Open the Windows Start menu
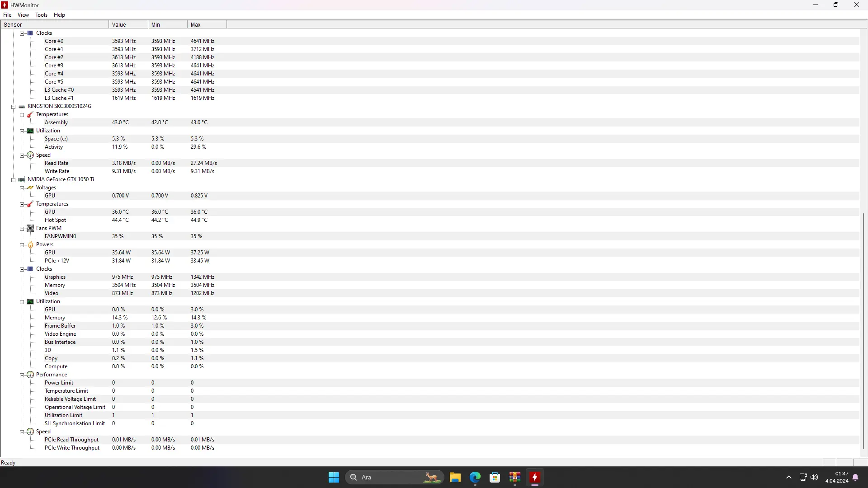 point(334,477)
